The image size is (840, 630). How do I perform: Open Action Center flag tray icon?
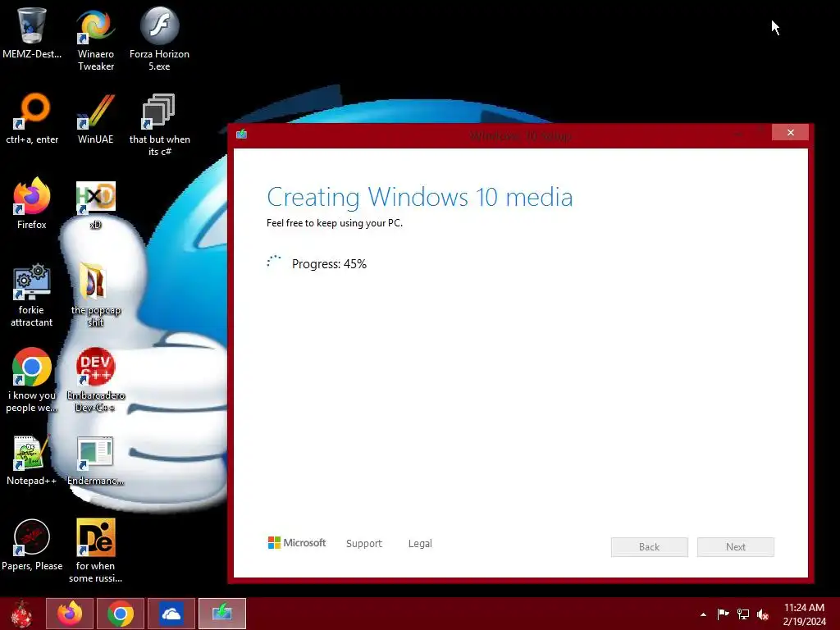pos(723,614)
